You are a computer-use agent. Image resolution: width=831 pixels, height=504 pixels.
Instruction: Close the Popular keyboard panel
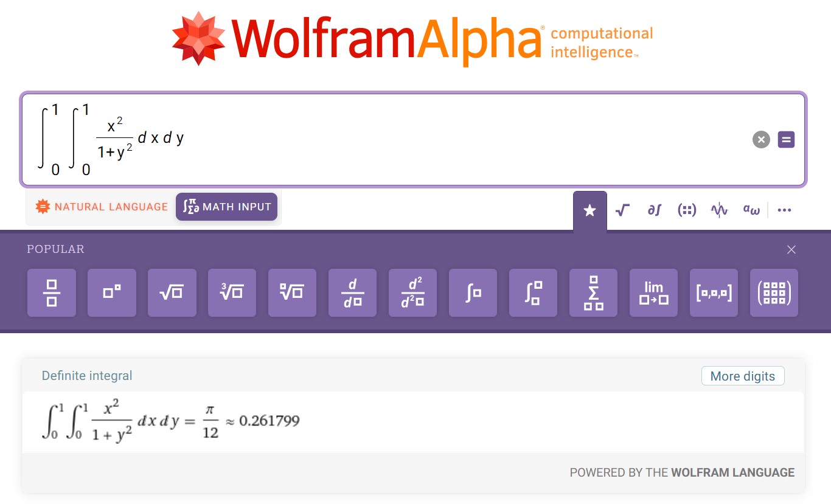(x=791, y=250)
